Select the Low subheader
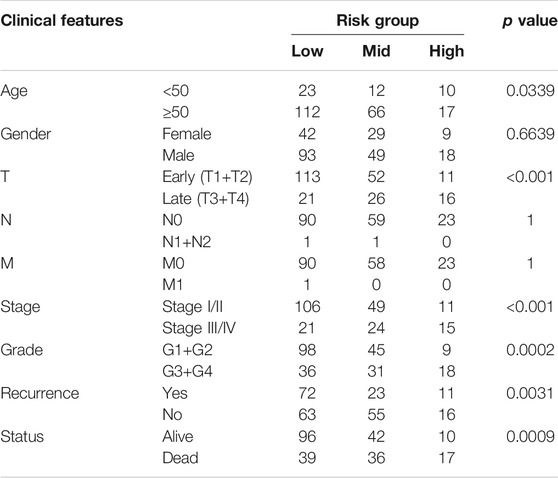 click(307, 51)
